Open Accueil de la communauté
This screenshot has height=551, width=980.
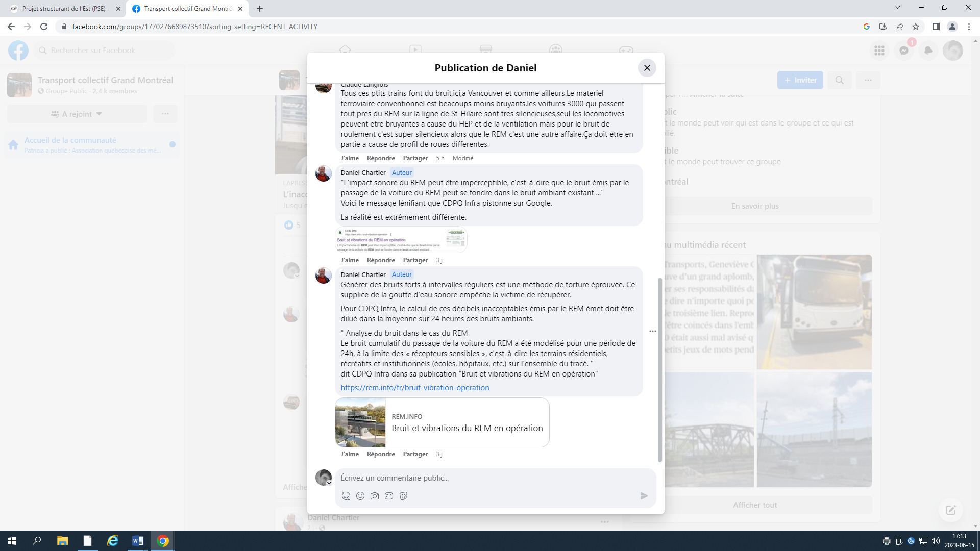pos(92,145)
